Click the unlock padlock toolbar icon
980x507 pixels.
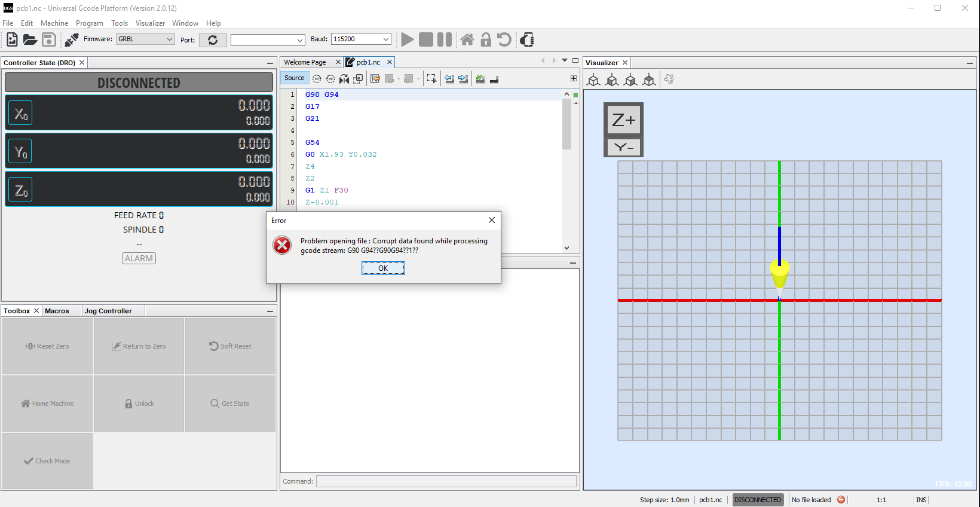486,40
